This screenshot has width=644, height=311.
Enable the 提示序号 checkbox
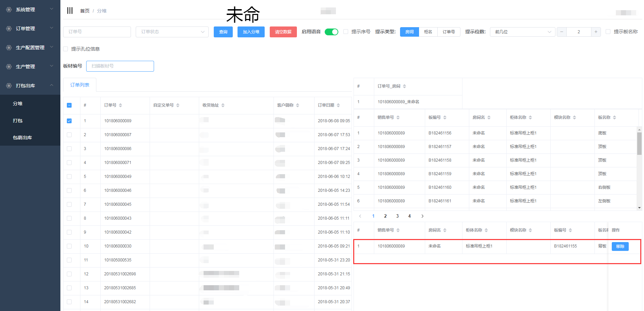point(346,32)
